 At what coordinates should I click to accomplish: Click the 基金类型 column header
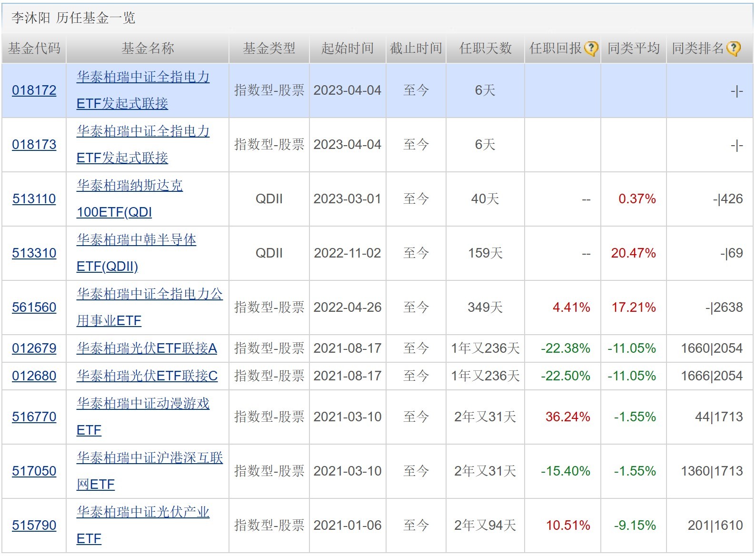[x=269, y=49]
